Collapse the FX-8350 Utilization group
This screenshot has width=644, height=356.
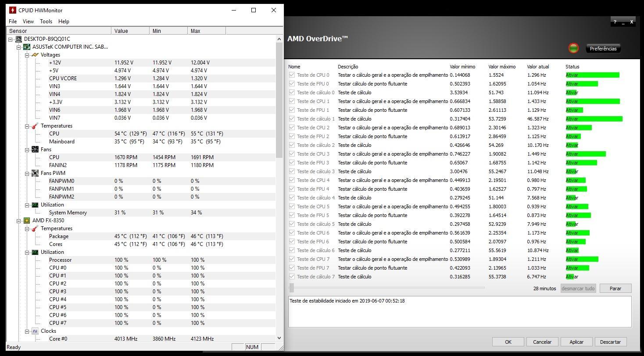(x=27, y=252)
